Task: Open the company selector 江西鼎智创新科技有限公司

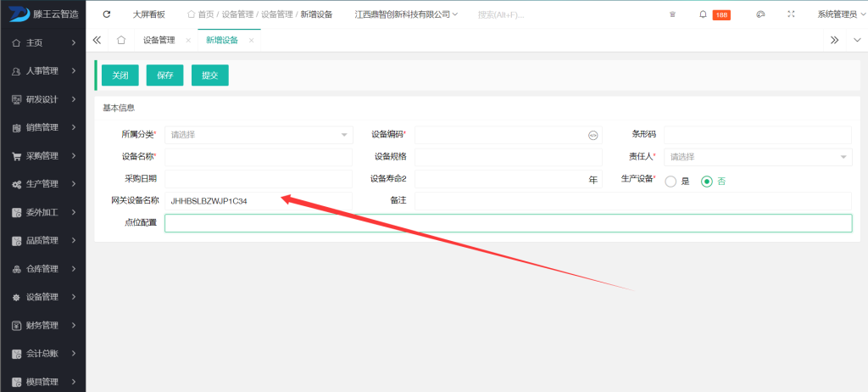Action: pos(406,14)
